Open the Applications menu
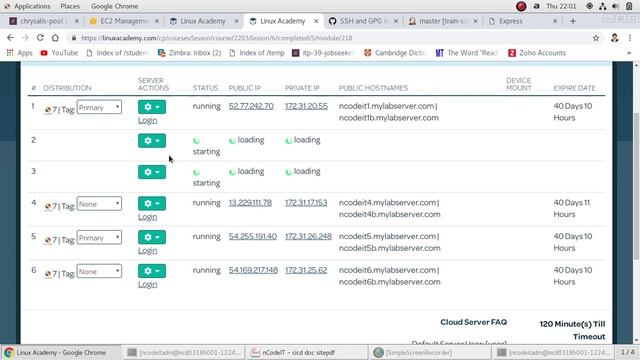 (27, 6)
